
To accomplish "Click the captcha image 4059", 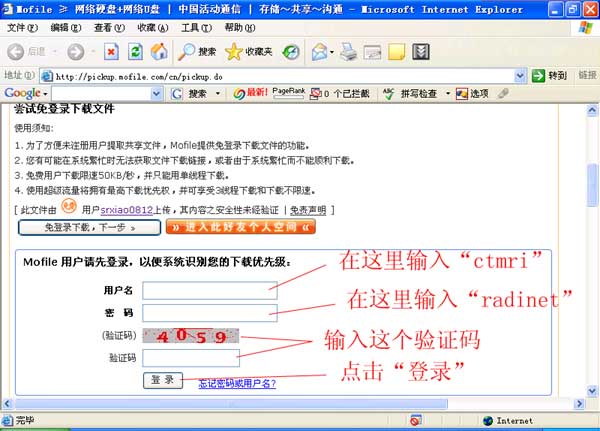I will click(x=191, y=336).
